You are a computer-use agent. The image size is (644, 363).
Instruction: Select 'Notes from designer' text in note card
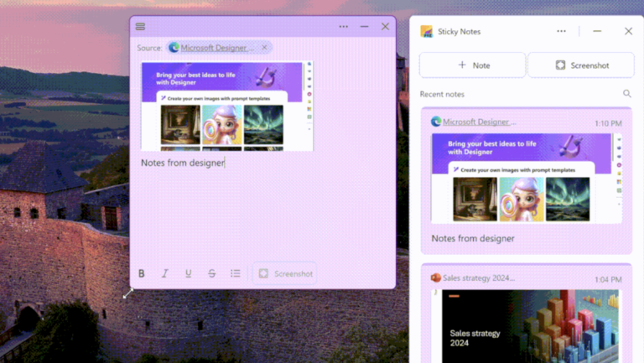473,239
